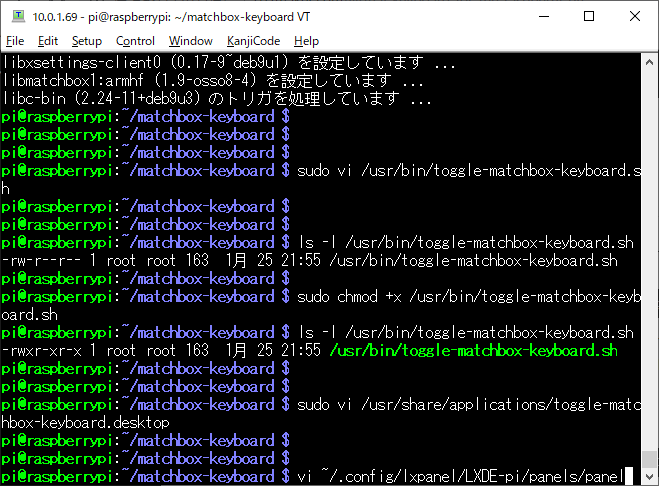Open the File menu
This screenshot has height=486, width=659.
(15, 41)
